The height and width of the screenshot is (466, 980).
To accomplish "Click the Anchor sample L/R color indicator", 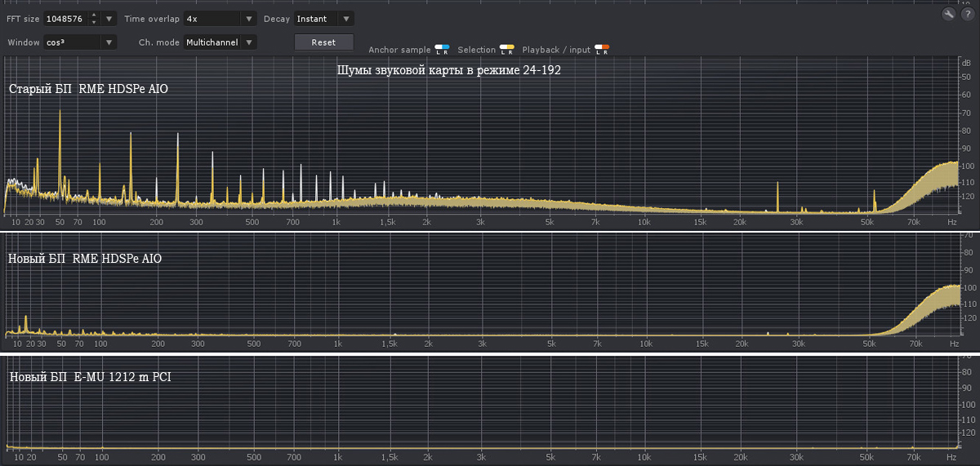I will [442, 51].
